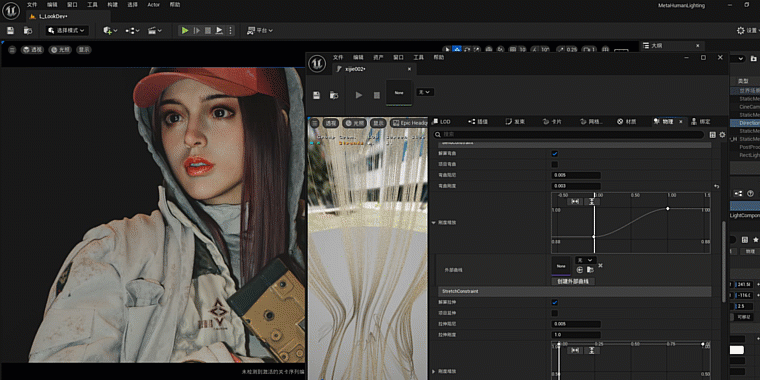Click fit vertical icon in bend curve editor
Viewport: 760px width, 380px height.
tap(591, 201)
